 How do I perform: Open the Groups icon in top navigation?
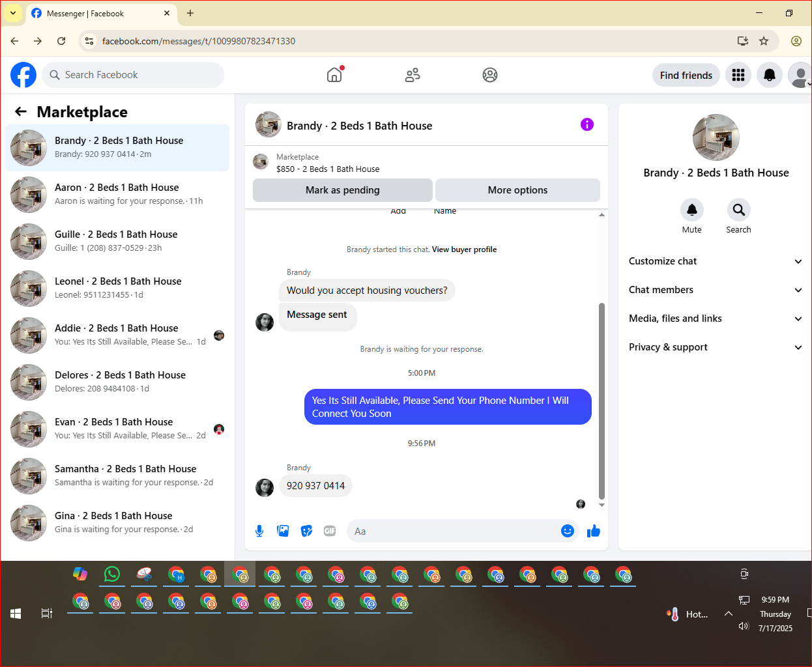pos(490,75)
